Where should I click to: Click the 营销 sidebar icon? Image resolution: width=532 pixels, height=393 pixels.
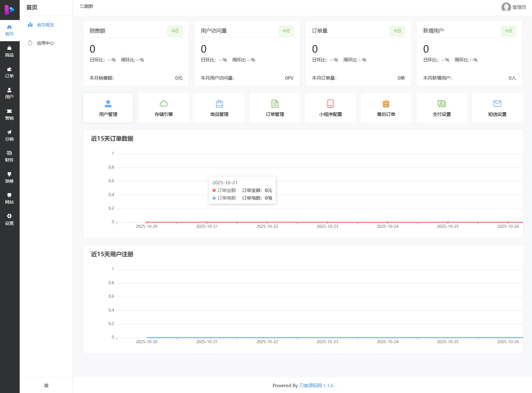10,114
